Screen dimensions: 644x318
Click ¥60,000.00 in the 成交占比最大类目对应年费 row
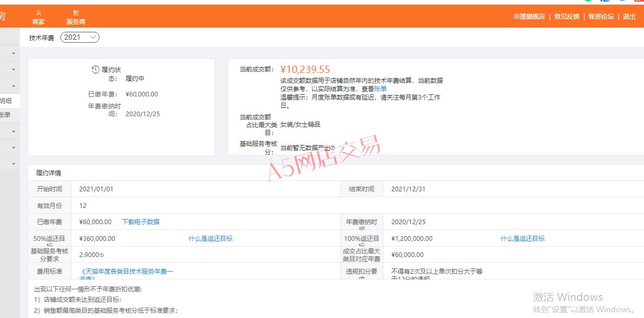(x=407, y=255)
